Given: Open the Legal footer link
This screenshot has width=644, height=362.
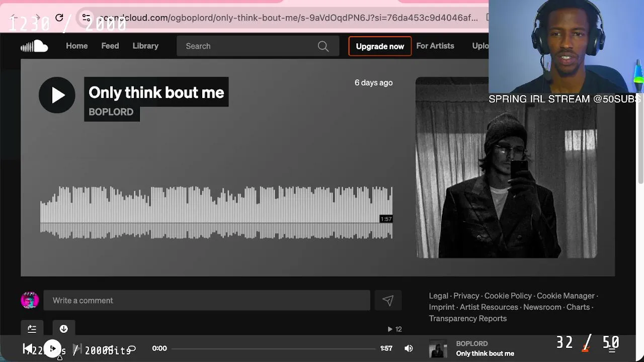Looking at the screenshot, I should point(438,296).
